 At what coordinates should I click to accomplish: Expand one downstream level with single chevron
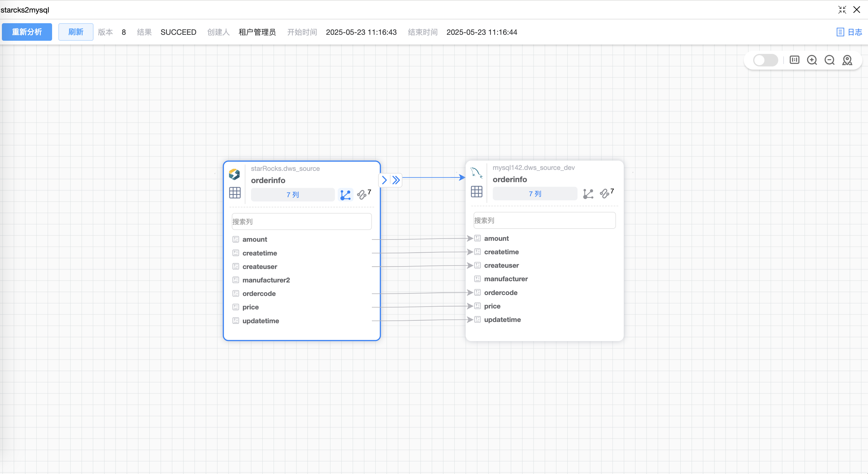[x=384, y=180]
